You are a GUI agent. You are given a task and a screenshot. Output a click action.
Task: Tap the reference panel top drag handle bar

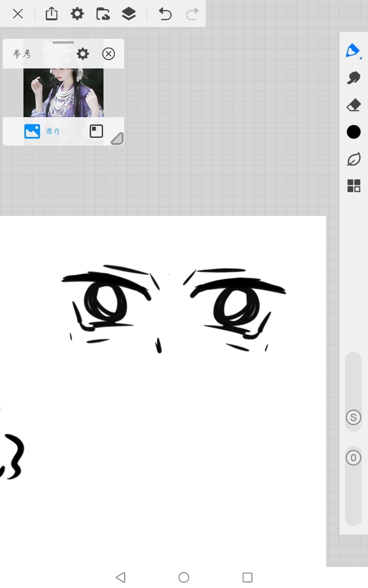point(63,42)
